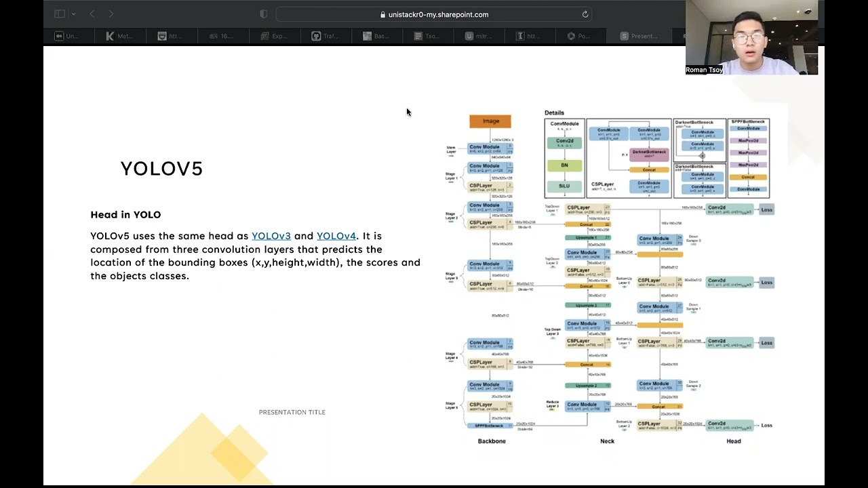Click the 'Head' label under the diagram
This screenshot has width=868, height=488.
click(x=734, y=441)
